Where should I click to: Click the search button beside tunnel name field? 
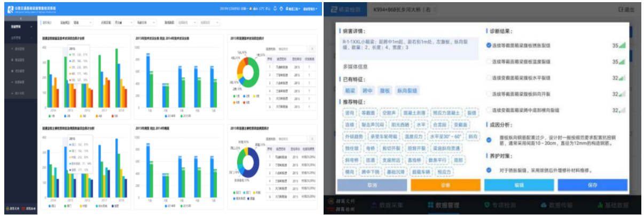(x=311, y=49)
